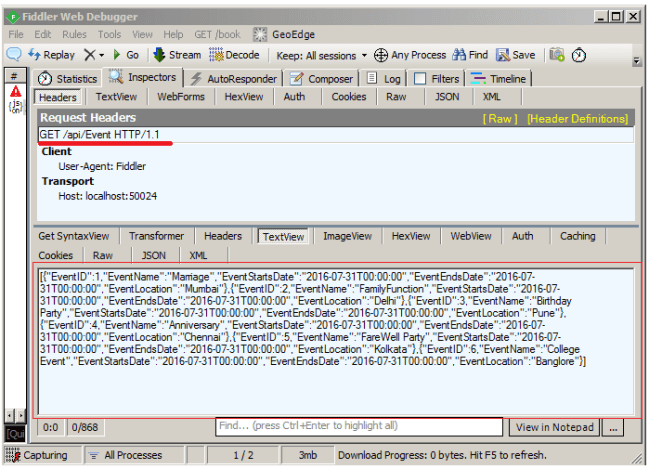Screen dimensions: 650x469
Task: Open the Filters tab
Action: click(437, 78)
